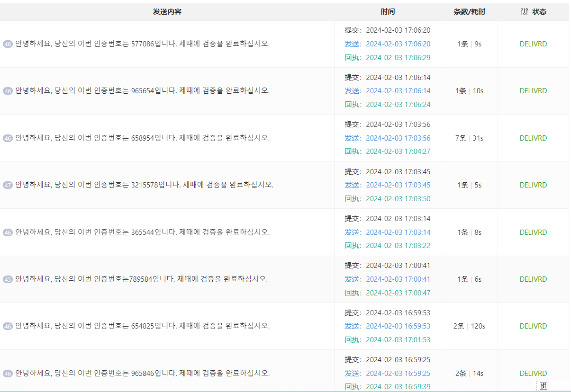Screen dimensions: 571x392
Task: Click the 发送 time 2024-02-03 17:00:41
Action: [398, 279]
